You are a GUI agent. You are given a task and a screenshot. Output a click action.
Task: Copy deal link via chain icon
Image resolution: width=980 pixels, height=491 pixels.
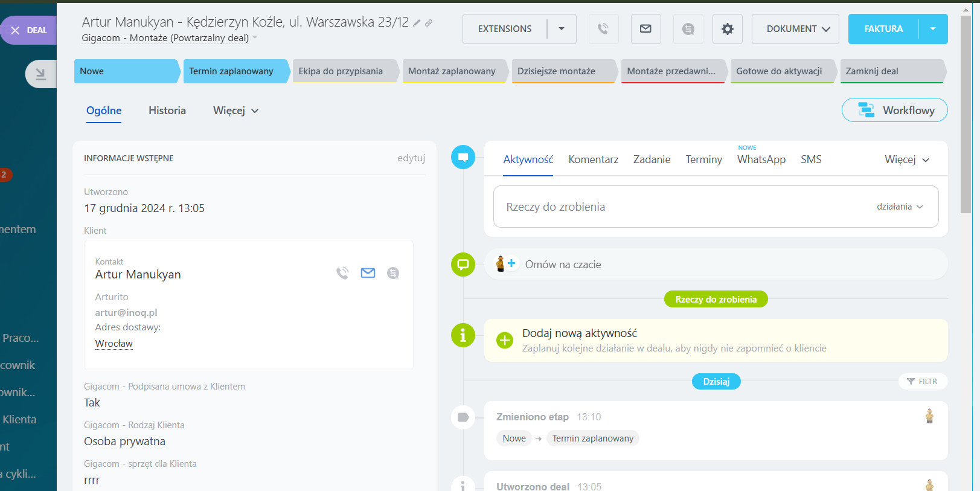429,23
